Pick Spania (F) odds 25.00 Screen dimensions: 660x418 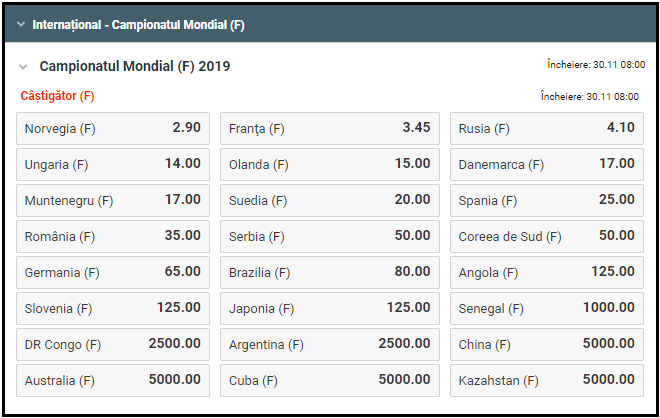click(x=546, y=200)
